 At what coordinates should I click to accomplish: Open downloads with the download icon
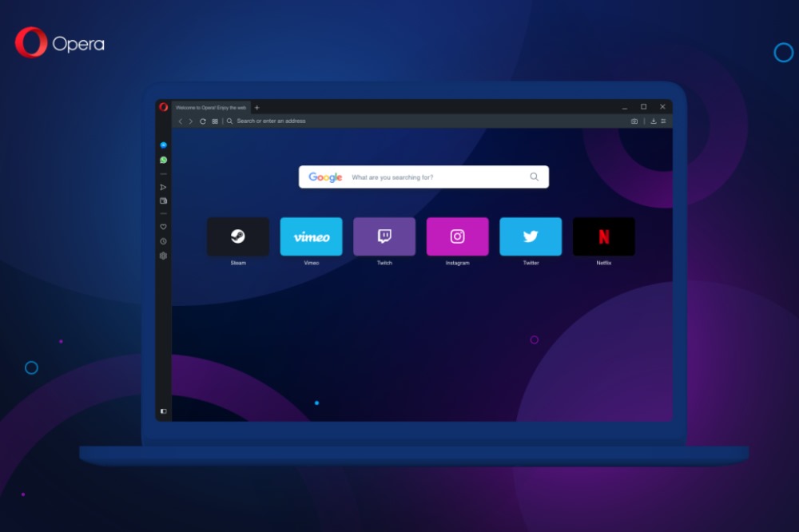654,121
